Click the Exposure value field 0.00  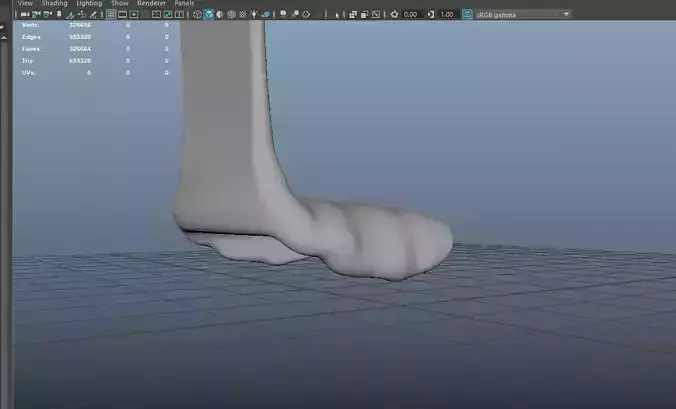click(411, 14)
